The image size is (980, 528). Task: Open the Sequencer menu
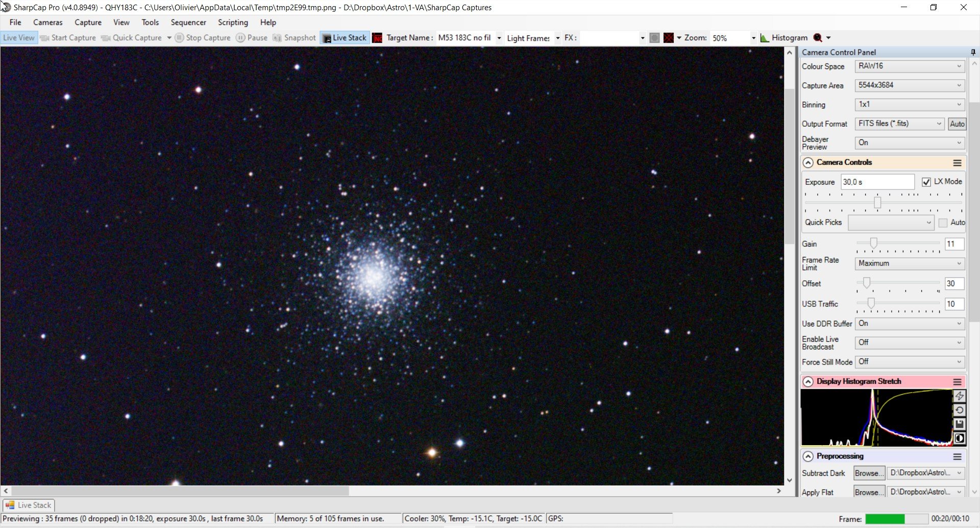[188, 22]
